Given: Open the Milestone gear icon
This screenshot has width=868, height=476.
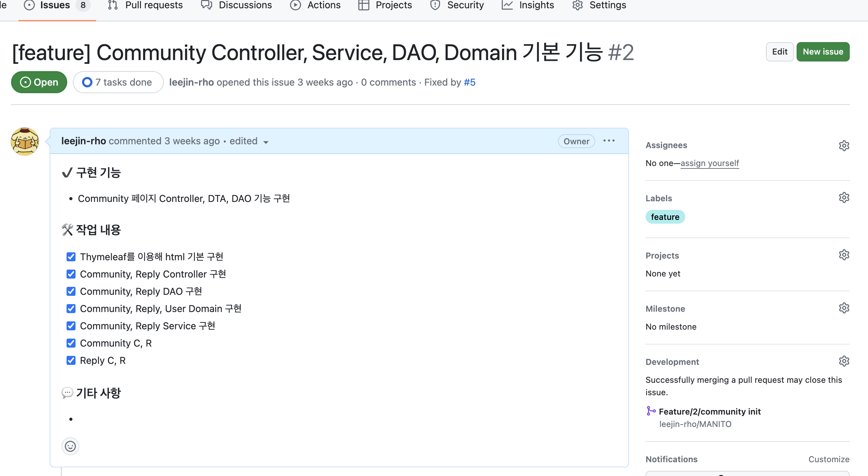Looking at the screenshot, I should coord(844,308).
